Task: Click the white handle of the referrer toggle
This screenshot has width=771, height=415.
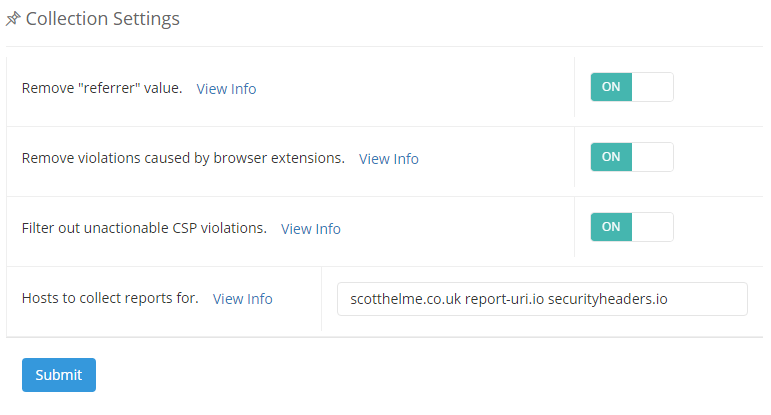Action: [x=652, y=87]
